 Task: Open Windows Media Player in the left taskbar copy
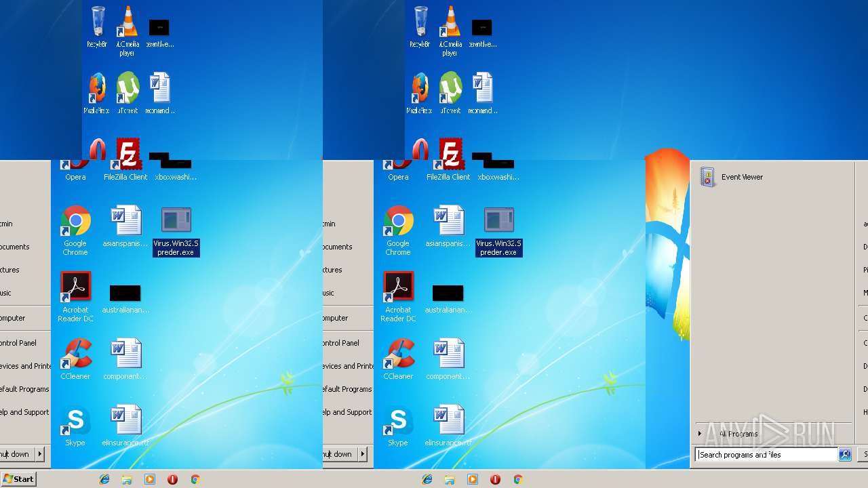coord(150,479)
